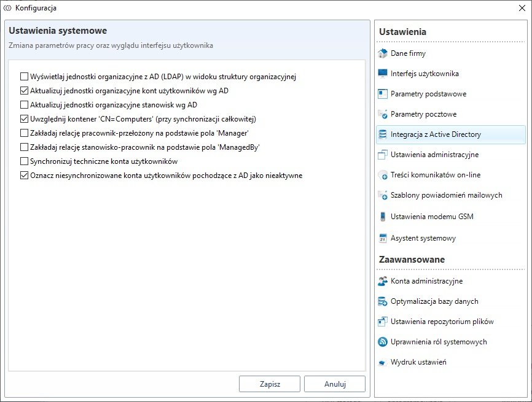Toggle the 'Manager' field relation checkbox
The width and height of the screenshot is (532, 402).
(x=25, y=133)
